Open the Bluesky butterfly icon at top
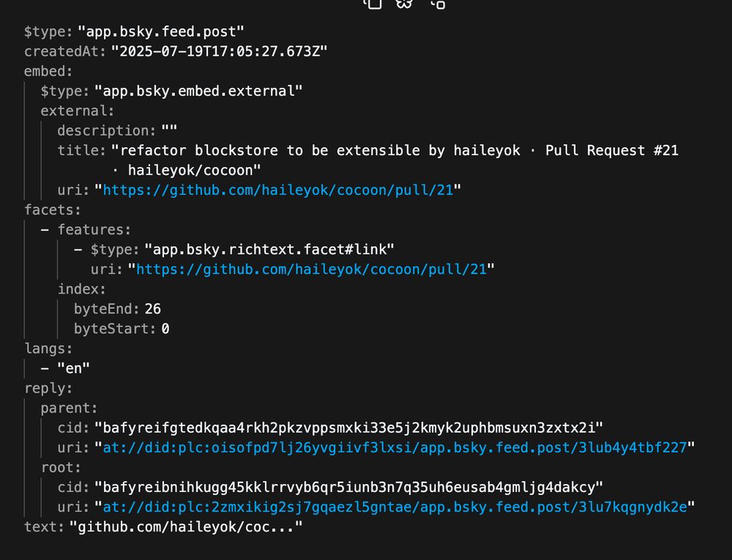Viewport: 732px width, 560px height. point(404,4)
